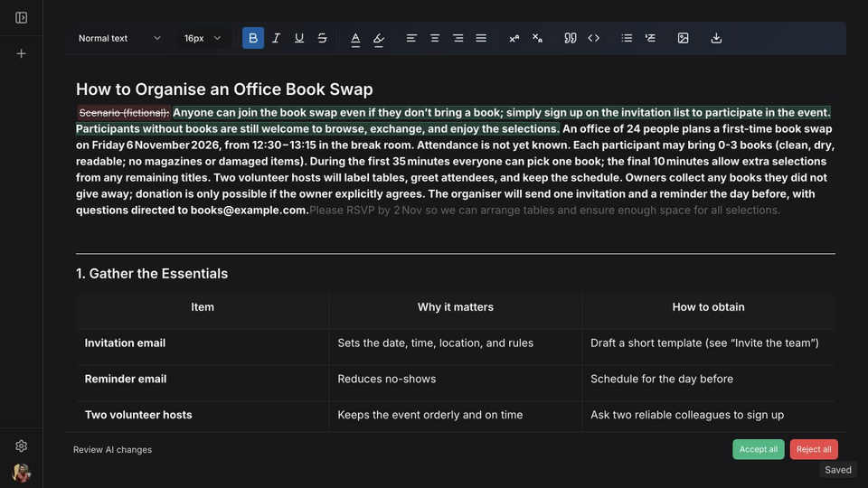The height and width of the screenshot is (488, 868).
Task: Toggle Italic formatting
Action: click(x=276, y=38)
